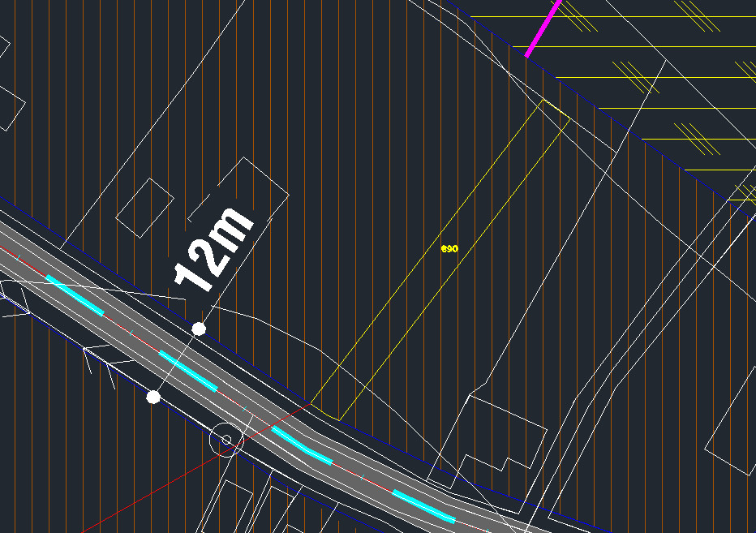Click the lower endpoint dot of the 12m dimension

click(153, 397)
